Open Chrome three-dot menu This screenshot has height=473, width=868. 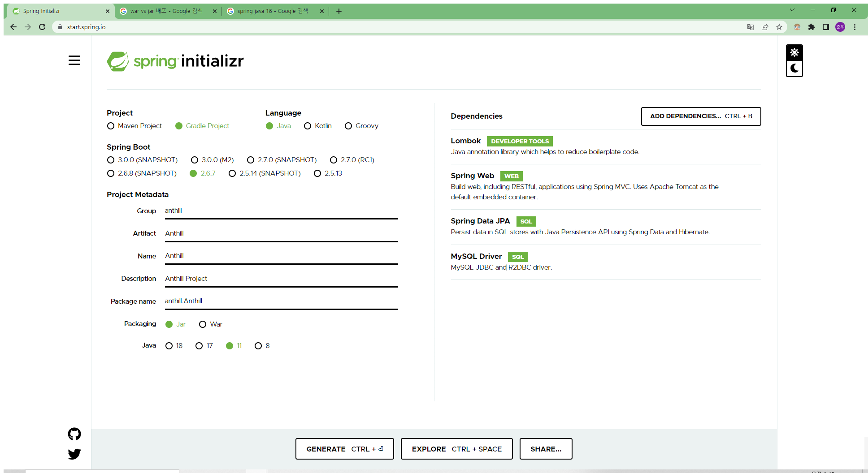(855, 27)
